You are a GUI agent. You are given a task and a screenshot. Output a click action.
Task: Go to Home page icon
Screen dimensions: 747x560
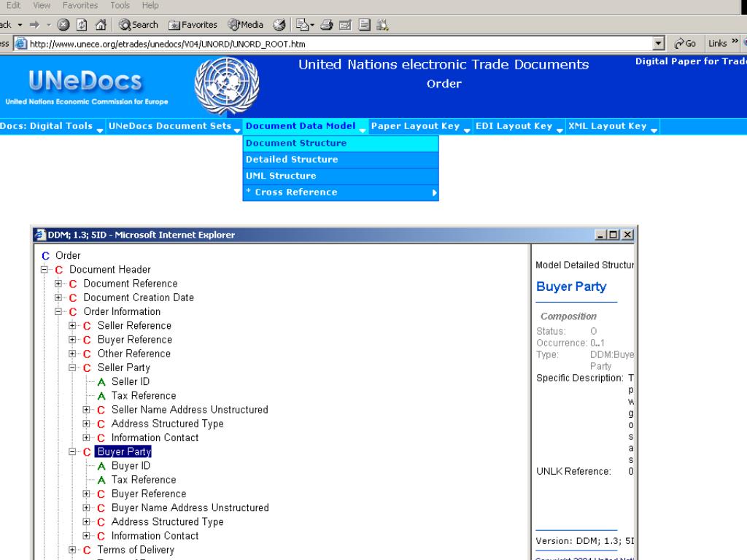pyautogui.click(x=101, y=25)
